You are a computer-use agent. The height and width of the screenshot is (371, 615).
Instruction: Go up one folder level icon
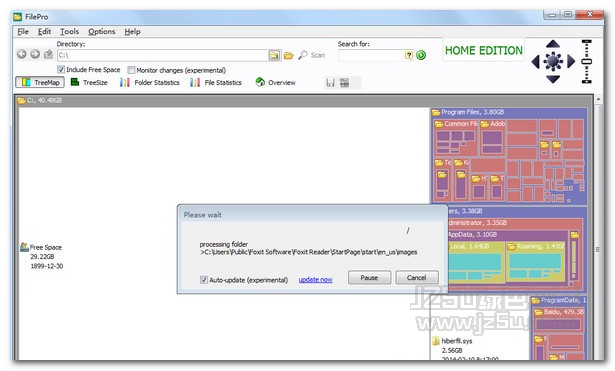point(48,54)
